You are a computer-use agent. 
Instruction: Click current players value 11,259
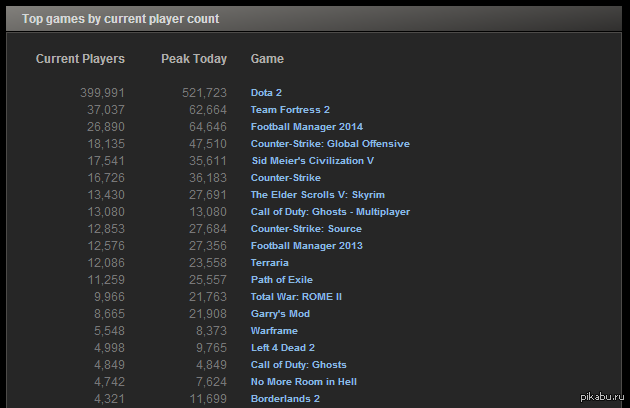(x=106, y=280)
